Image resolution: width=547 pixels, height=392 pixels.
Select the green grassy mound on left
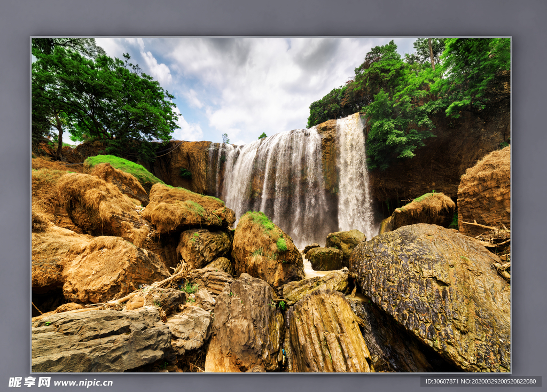coord(124,167)
